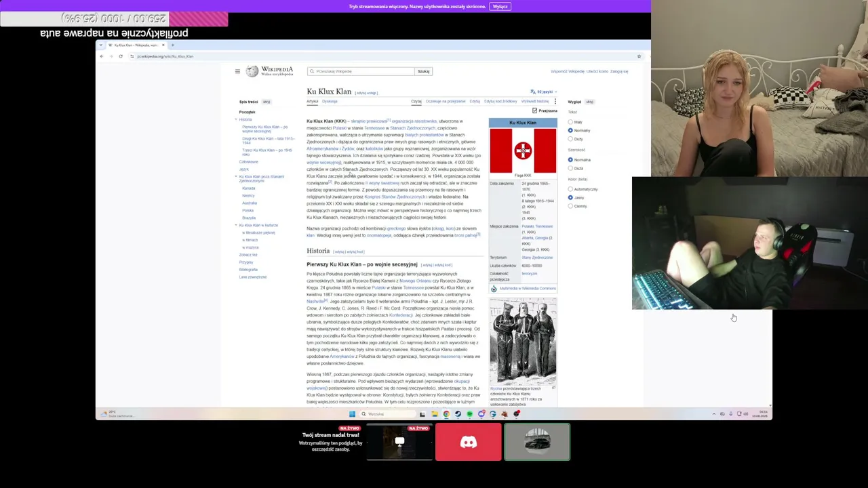The height and width of the screenshot is (488, 868).
Task: Open the 92 języki language dropdown
Action: coord(544,92)
